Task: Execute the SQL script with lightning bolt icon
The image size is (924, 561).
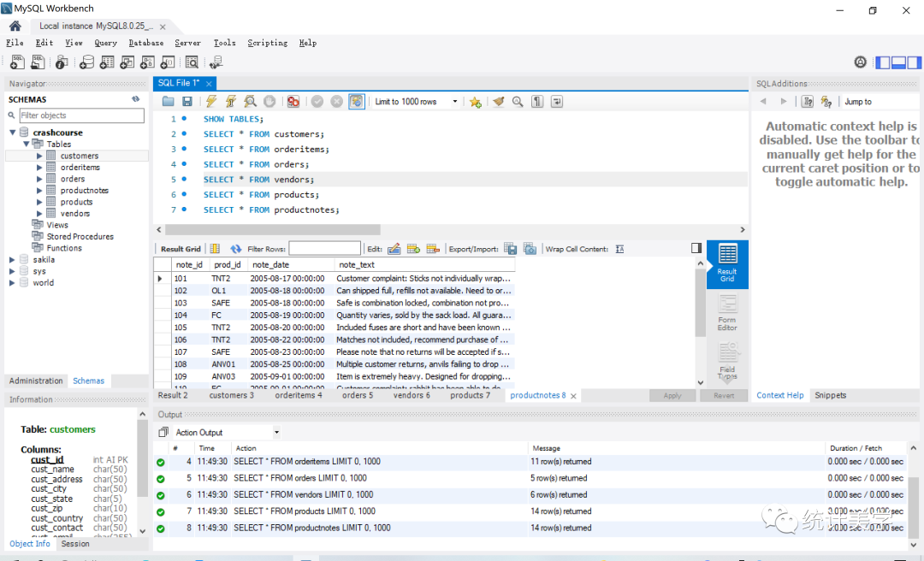Action: 210,102
